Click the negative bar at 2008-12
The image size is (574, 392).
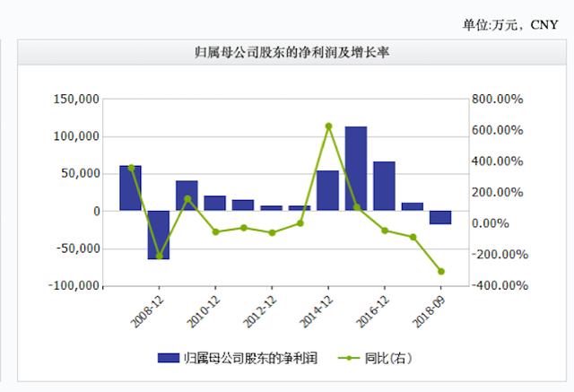click(159, 235)
